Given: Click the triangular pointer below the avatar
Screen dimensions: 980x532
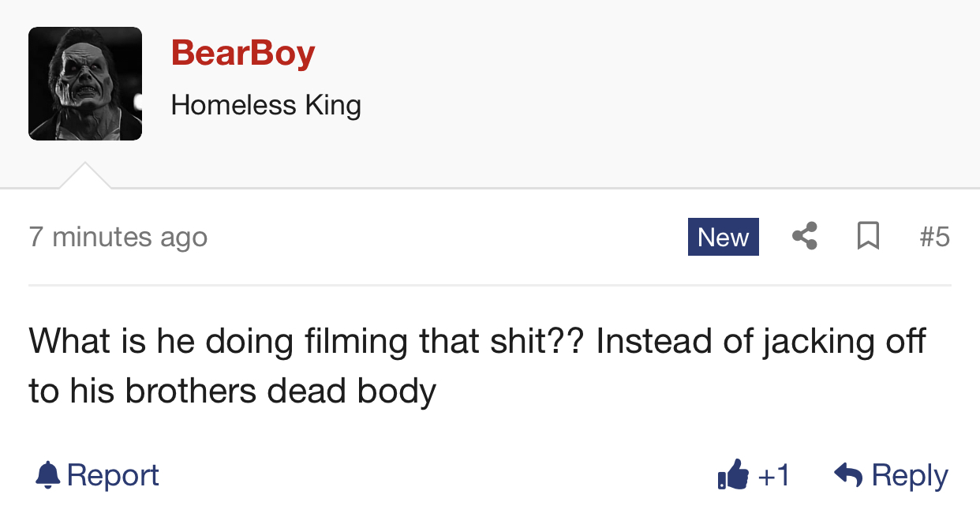Looking at the screenshot, I should click(85, 175).
